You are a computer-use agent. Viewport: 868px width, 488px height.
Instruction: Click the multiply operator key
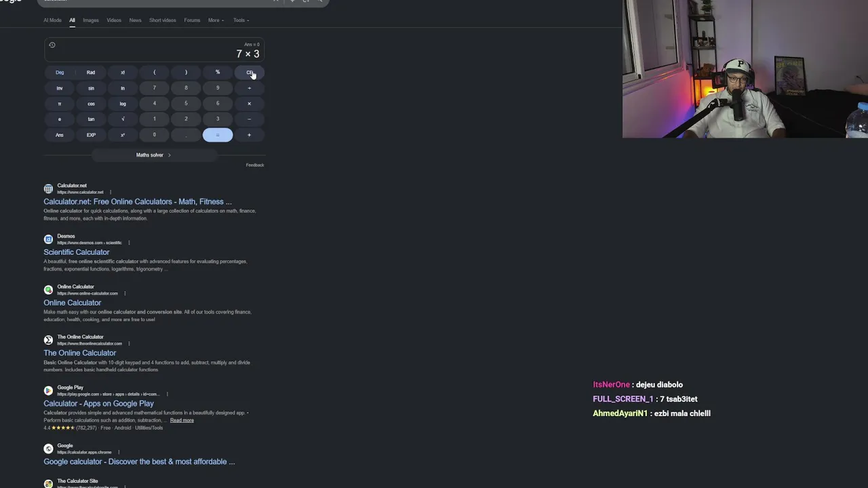(249, 104)
